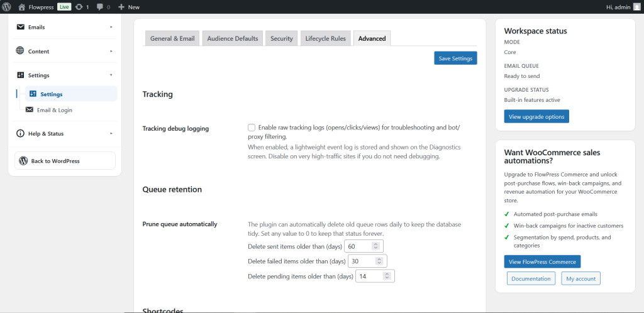Click the sent items days input field

(364, 246)
